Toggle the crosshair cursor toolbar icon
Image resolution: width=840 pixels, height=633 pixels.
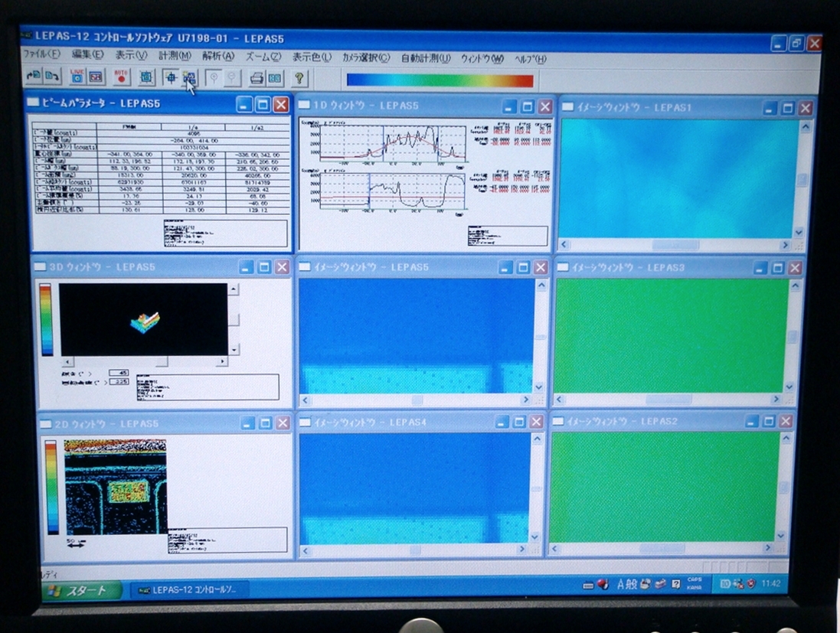point(171,77)
